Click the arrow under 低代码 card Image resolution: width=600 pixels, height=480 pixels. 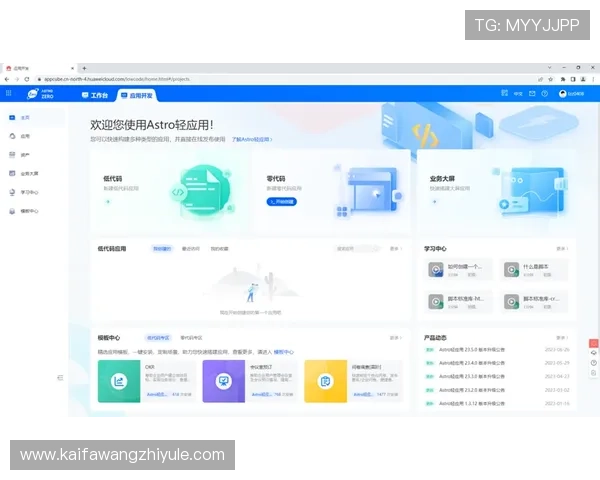(108, 202)
